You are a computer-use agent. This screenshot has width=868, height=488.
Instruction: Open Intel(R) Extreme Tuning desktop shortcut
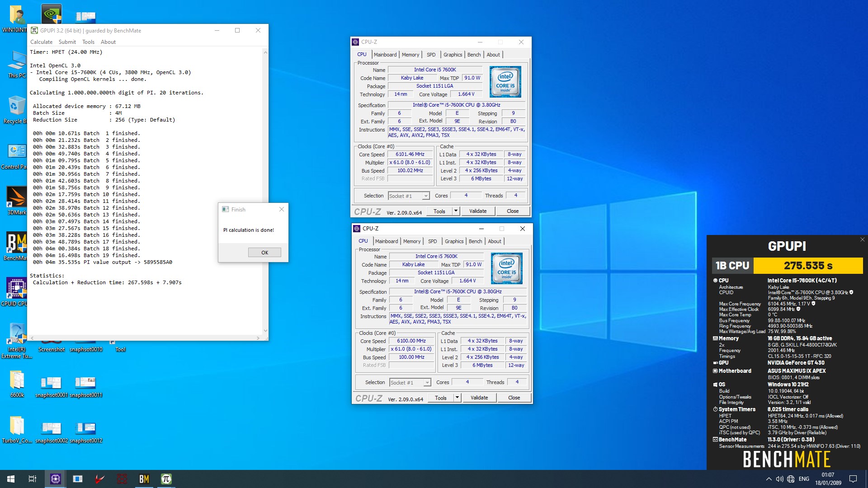coord(17,341)
